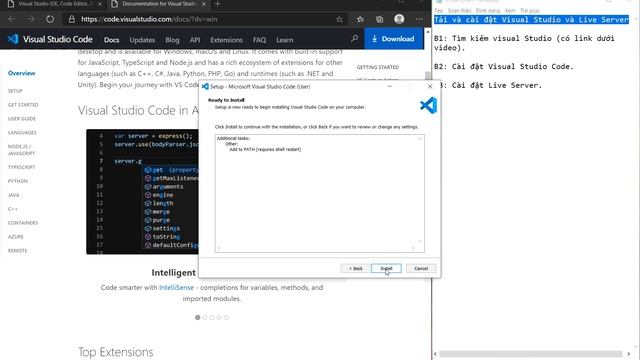Click the Cancel button in setup
Viewport: 640px width, 360px height.
[421, 268]
